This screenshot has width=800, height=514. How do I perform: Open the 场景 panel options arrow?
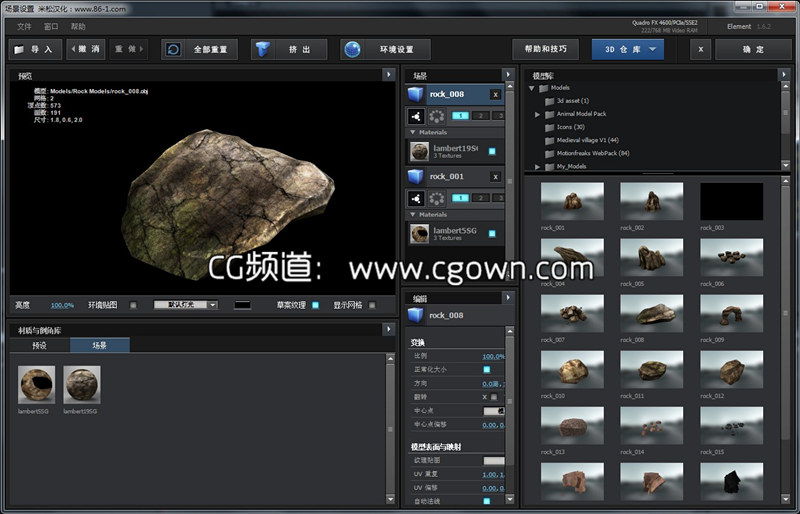pos(508,75)
